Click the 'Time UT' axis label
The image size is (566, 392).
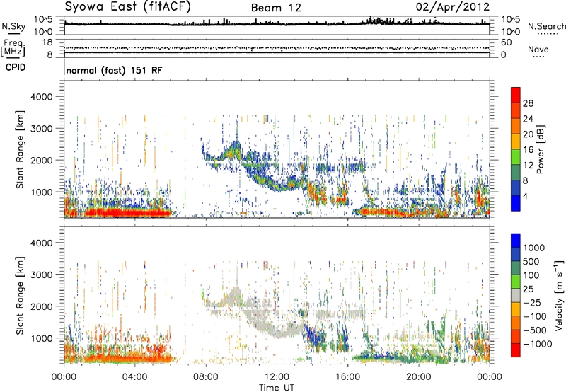click(277, 388)
